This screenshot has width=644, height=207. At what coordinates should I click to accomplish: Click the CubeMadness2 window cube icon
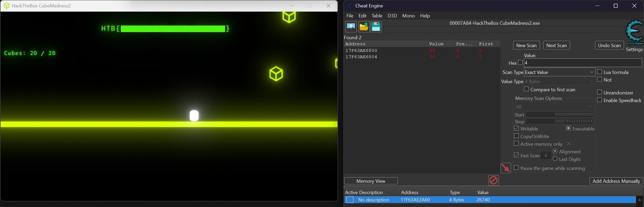click(x=6, y=6)
